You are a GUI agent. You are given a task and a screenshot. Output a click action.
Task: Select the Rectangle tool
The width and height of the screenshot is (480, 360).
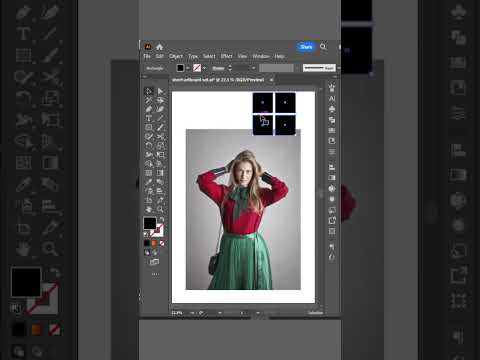point(149,127)
